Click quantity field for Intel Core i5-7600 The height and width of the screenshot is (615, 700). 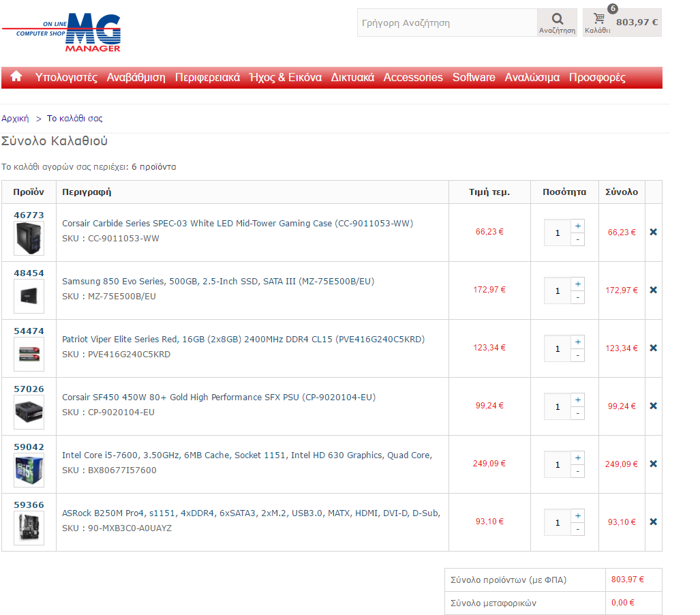coord(558,465)
